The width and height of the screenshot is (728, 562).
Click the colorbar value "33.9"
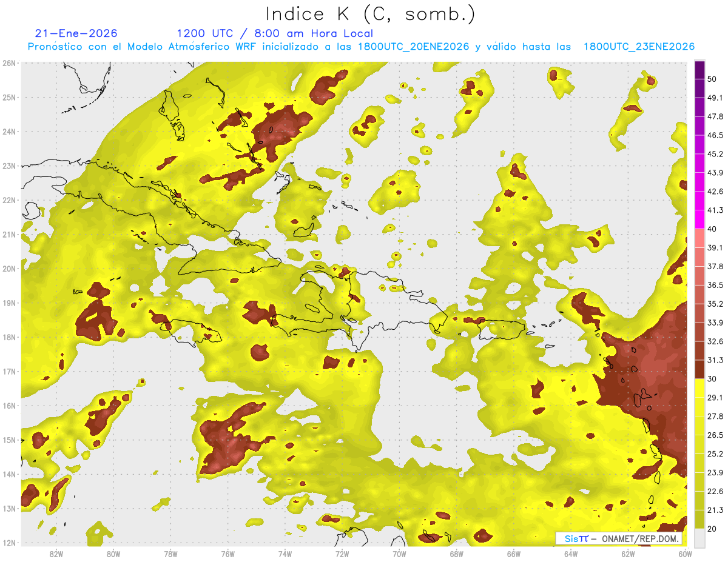[715, 323]
